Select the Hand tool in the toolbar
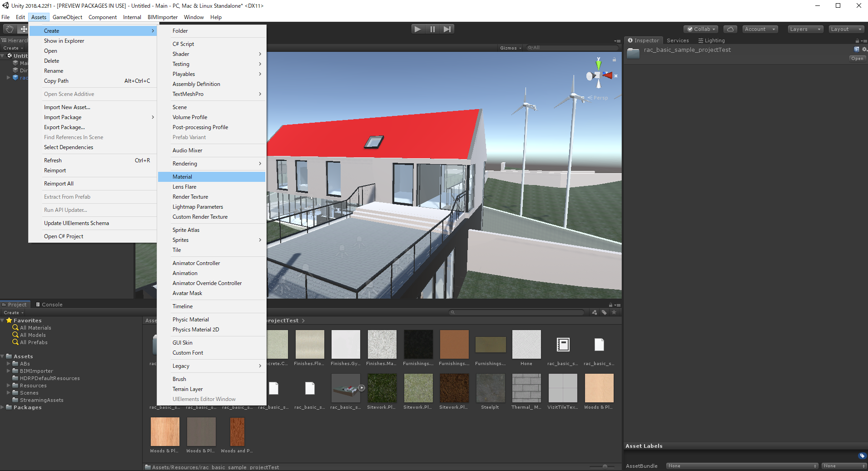868x471 pixels. 9,29
